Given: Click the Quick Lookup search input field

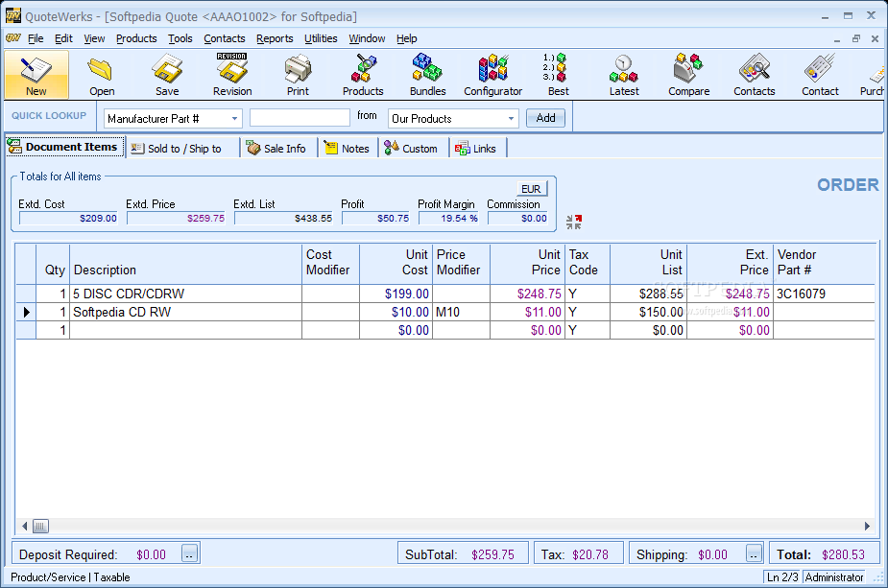Looking at the screenshot, I should (300, 118).
